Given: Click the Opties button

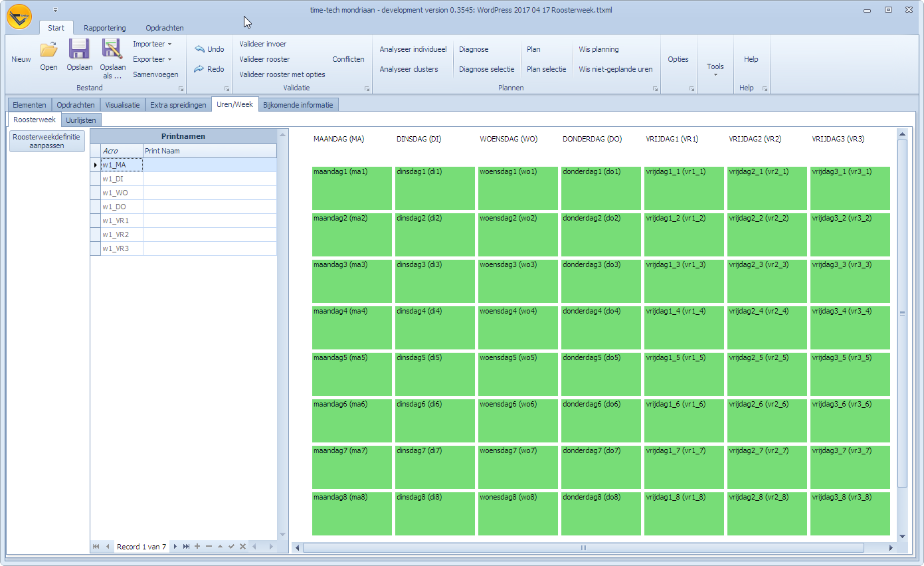Looking at the screenshot, I should tap(678, 59).
